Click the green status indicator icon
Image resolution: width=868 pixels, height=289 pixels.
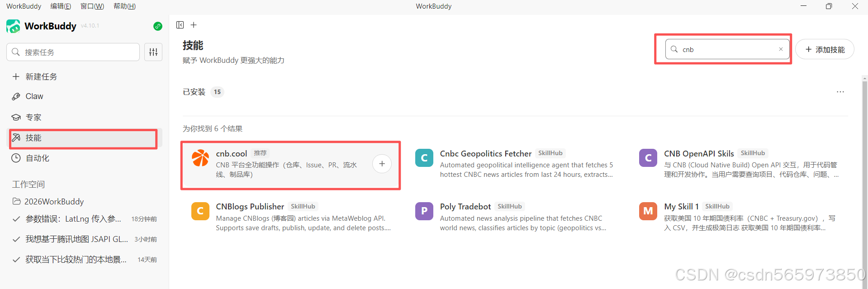tap(157, 26)
